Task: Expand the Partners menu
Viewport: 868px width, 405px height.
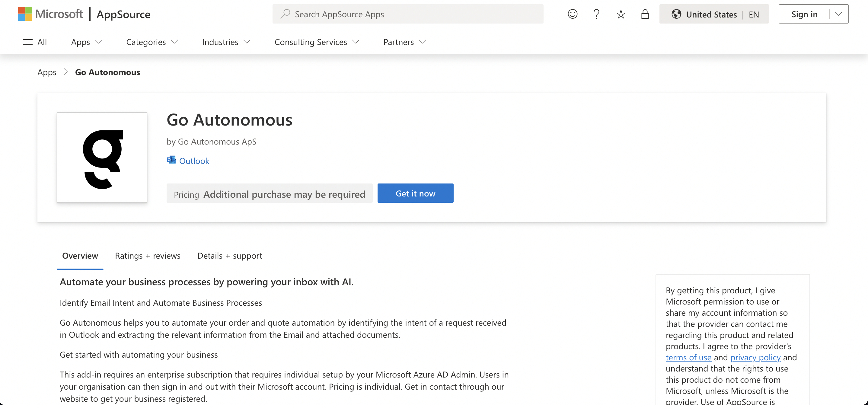Action: (x=405, y=42)
